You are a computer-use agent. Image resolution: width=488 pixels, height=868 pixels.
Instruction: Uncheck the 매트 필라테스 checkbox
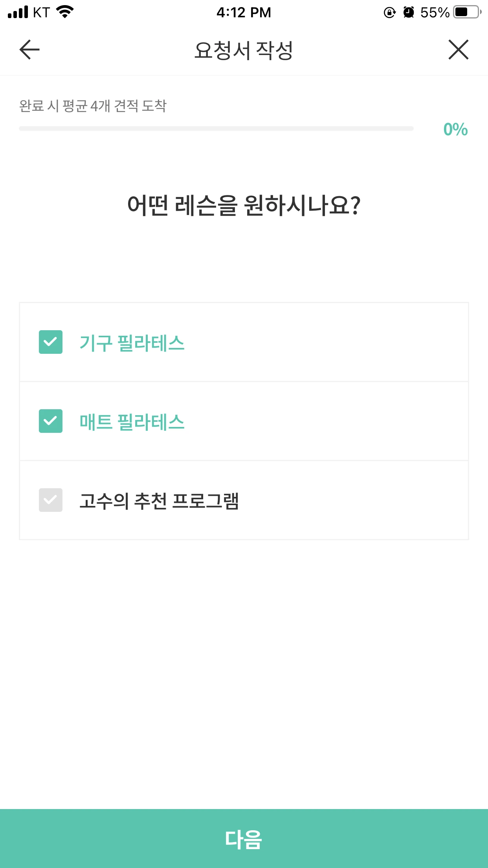coord(51,421)
